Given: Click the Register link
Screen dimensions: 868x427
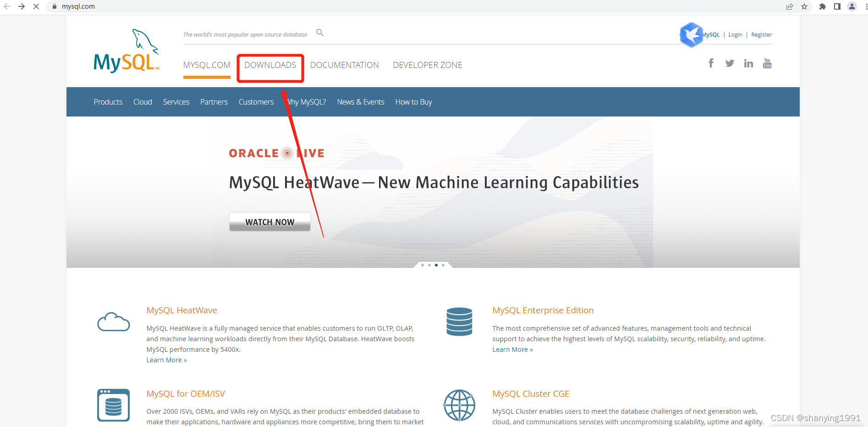Looking at the screenshot, I should click(761, 35).
